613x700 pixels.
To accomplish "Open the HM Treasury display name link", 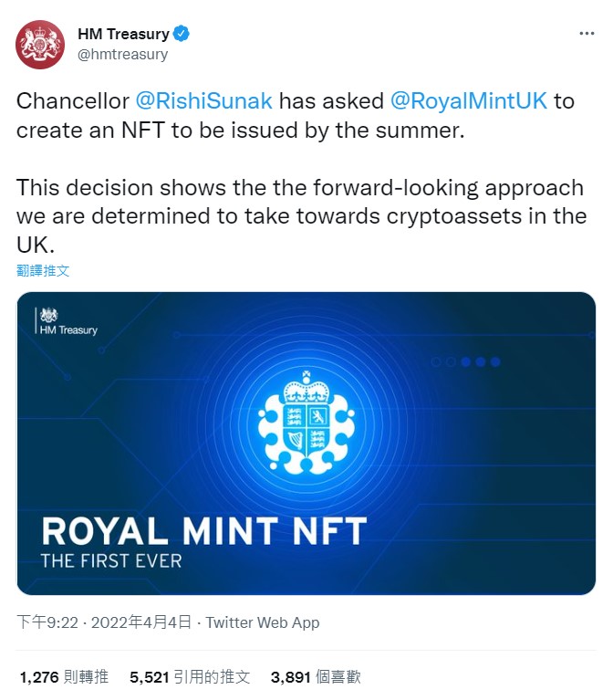I will [x=123, y=34].
